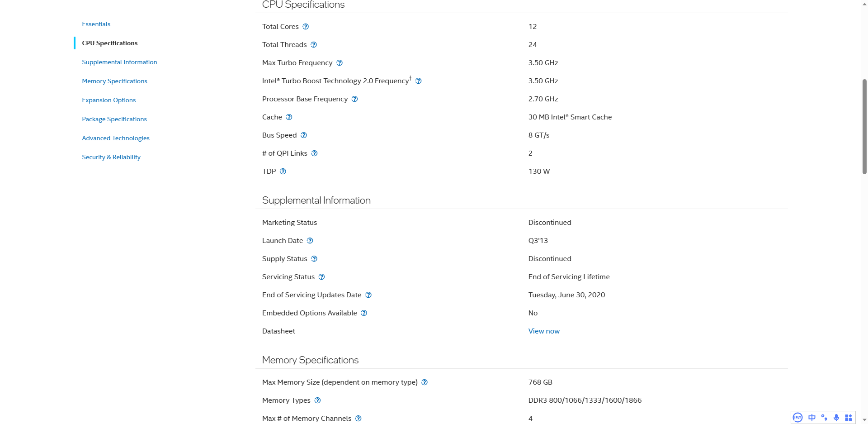Click the Datasheet View now link
Viewport: 868px width, 424px height.
pyautogui.click(x=544, y=331)
